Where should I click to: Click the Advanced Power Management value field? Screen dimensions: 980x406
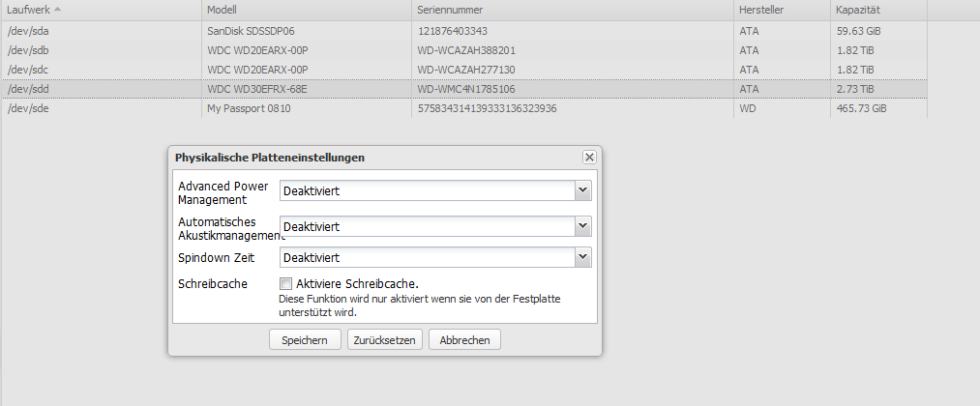click(428, 190)
